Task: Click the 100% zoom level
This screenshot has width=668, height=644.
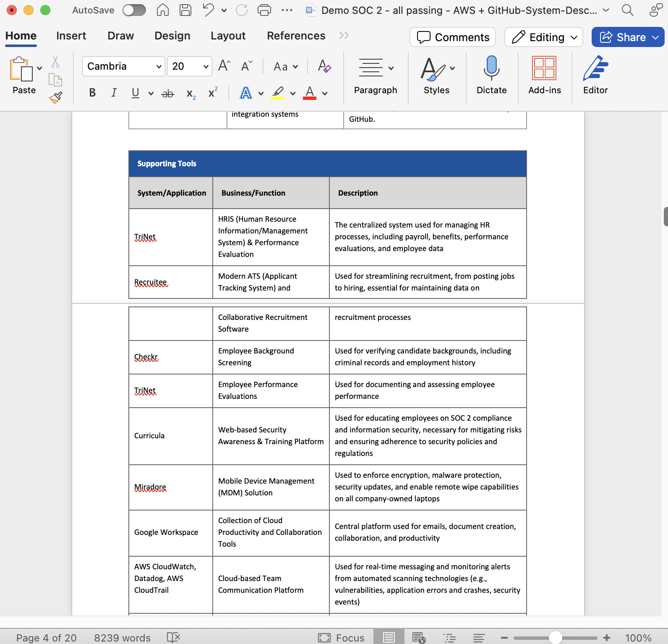Action: click(x=638, y=638)
